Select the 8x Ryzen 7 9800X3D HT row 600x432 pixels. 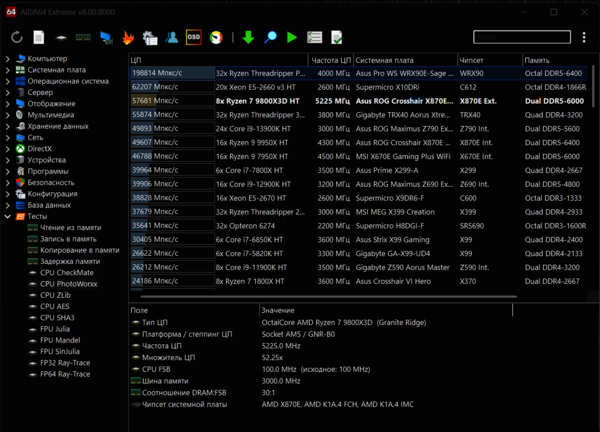(359, 101)
